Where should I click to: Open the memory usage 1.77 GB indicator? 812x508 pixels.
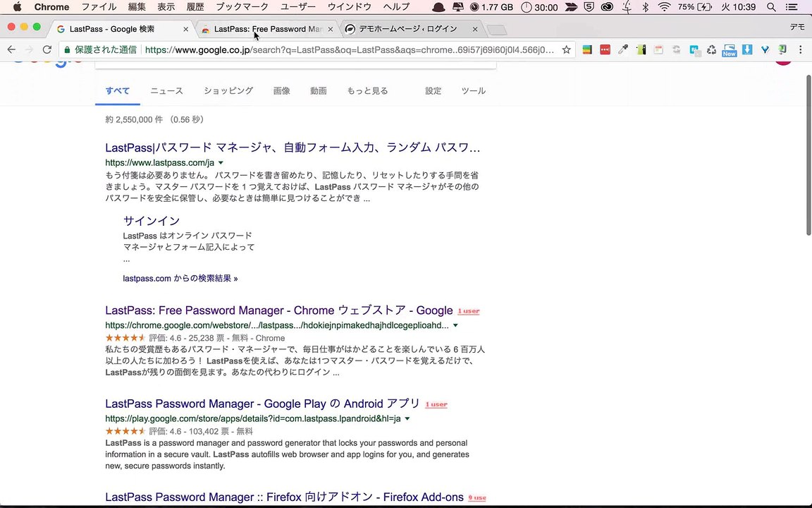(x=491, y=7)
